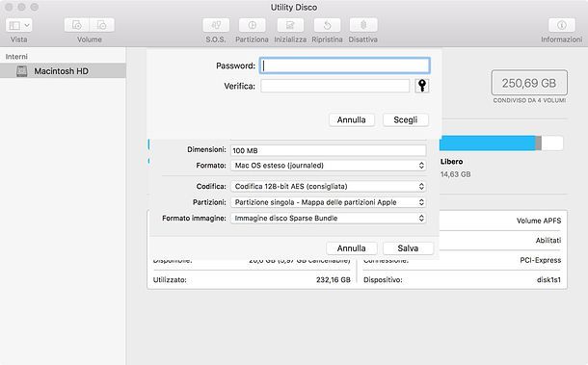The height and width of the screenshot is (365, 588).
Task: Click the Dimensioni 100 MB field
Action: [x=328, y=150]
